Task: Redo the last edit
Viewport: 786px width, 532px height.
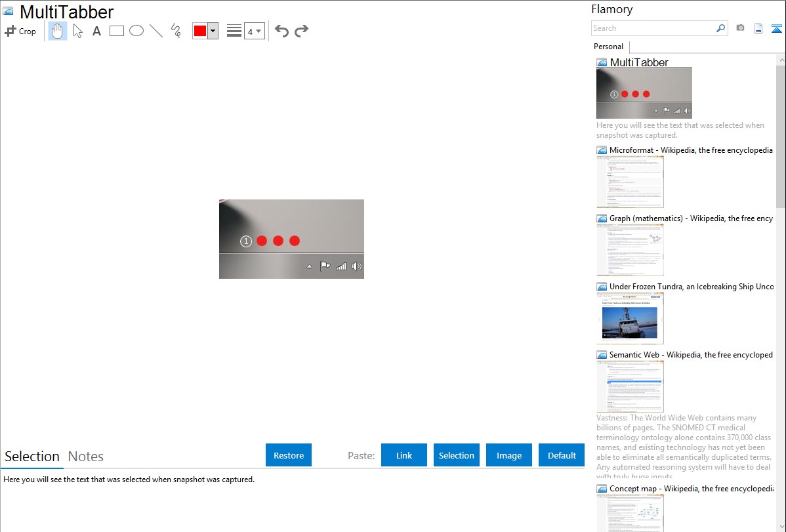Action: point(301,31)
